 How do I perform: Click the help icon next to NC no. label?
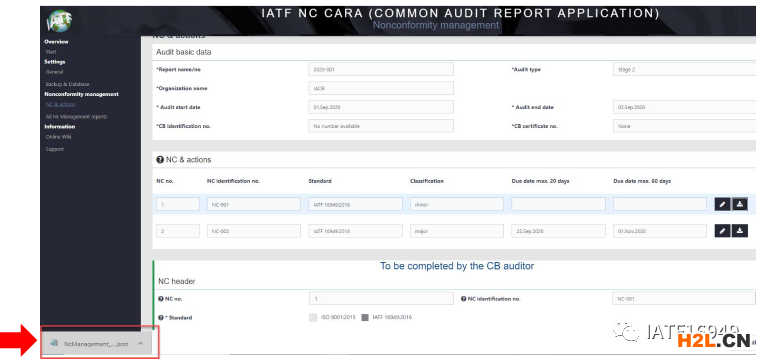(x=161, y=299)
